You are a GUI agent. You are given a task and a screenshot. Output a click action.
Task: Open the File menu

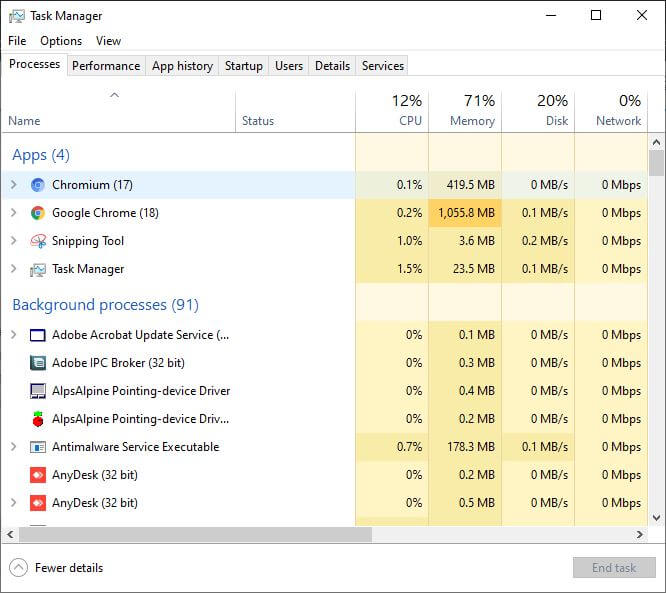click(17, 41)
